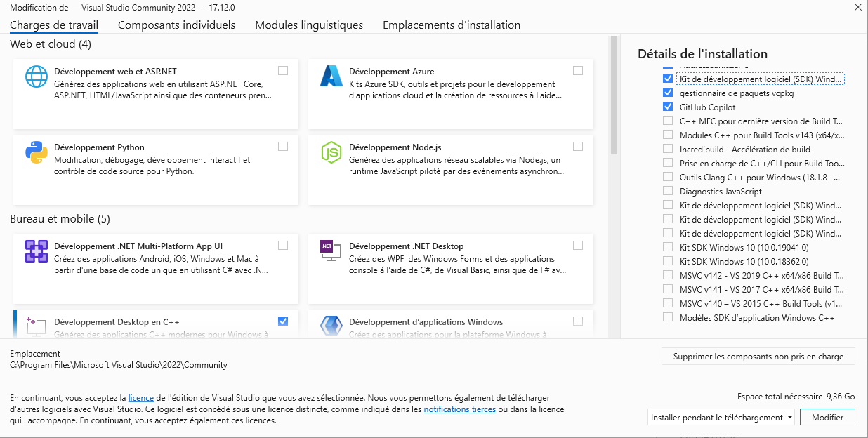Open the licence hyperlink
The width and height of the screenshot is (868, 438).
pyautogui.click(x=140, y=398)
